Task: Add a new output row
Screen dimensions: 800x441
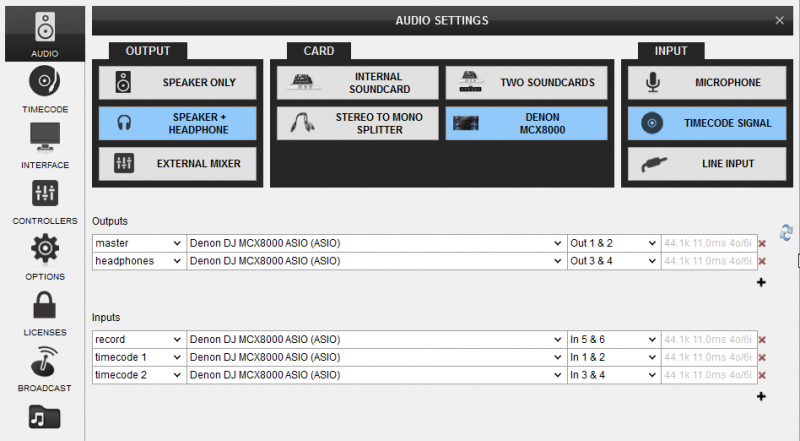Action: [x=761, y=282]
